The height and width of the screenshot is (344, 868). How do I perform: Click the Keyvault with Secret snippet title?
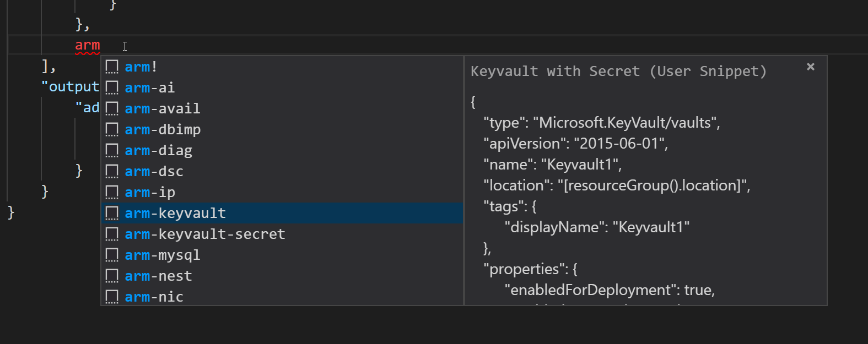click(618, 72)
